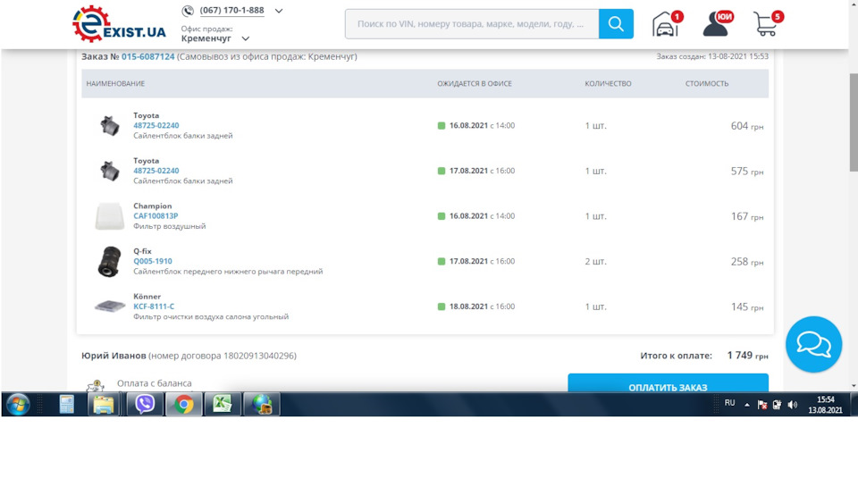The image size is (858, 504).
Task: Click the '604 грн' price
Action: click(x=747, y=126)
